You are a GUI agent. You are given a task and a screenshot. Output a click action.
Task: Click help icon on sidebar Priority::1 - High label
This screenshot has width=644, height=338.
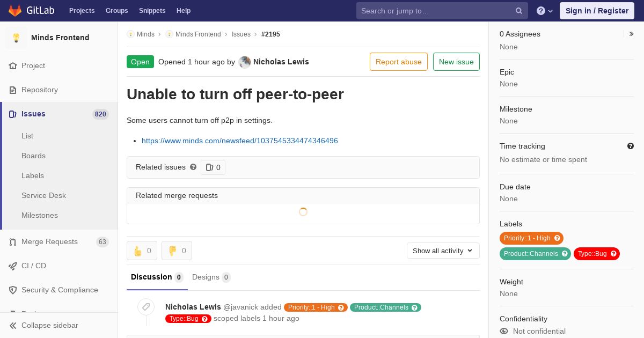(x=557, y=238)
